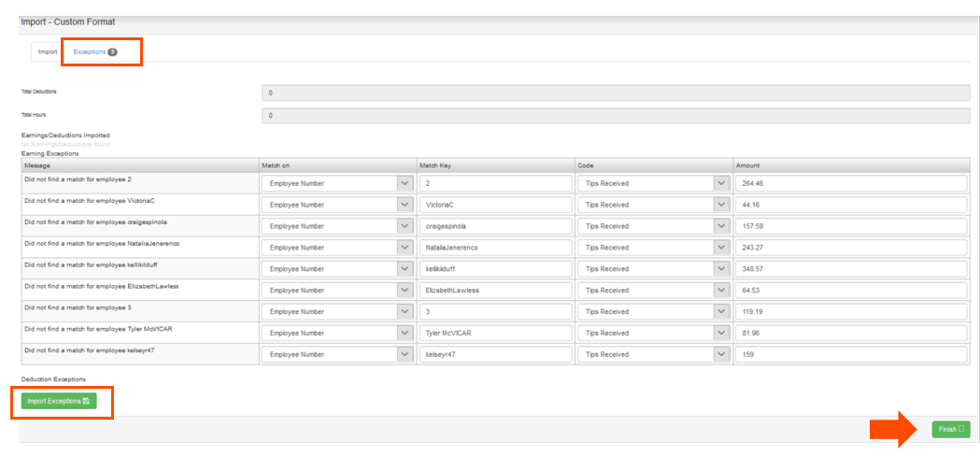
Task: Open Match on dropdown for kellikilduff row
Action: pyautogui.click(x=337, y=269)
